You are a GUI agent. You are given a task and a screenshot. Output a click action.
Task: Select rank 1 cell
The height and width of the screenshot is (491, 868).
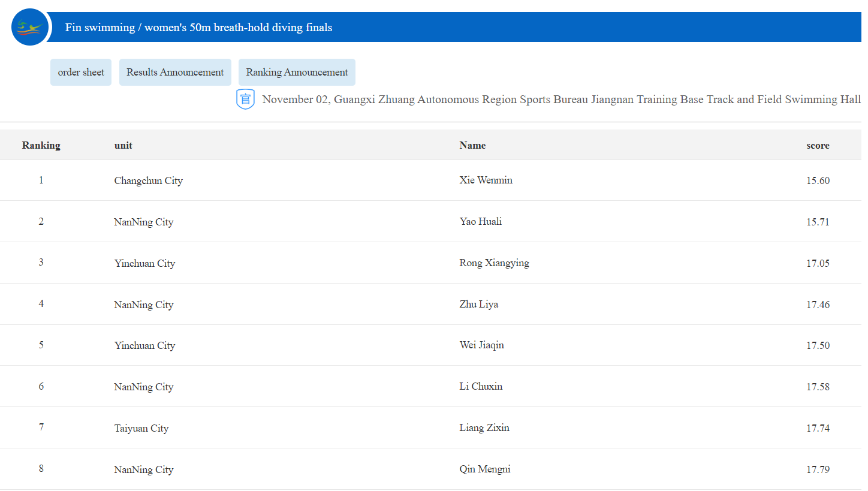pos(41,180)
